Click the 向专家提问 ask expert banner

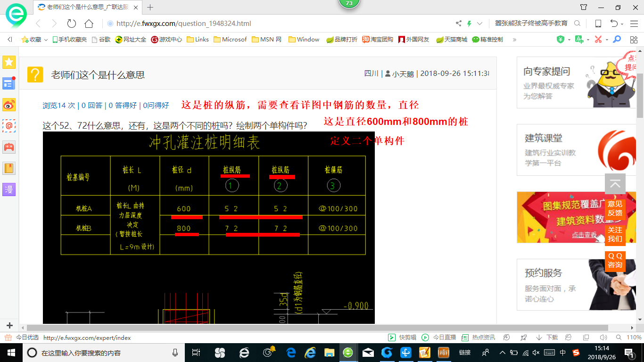click(576, 82)
